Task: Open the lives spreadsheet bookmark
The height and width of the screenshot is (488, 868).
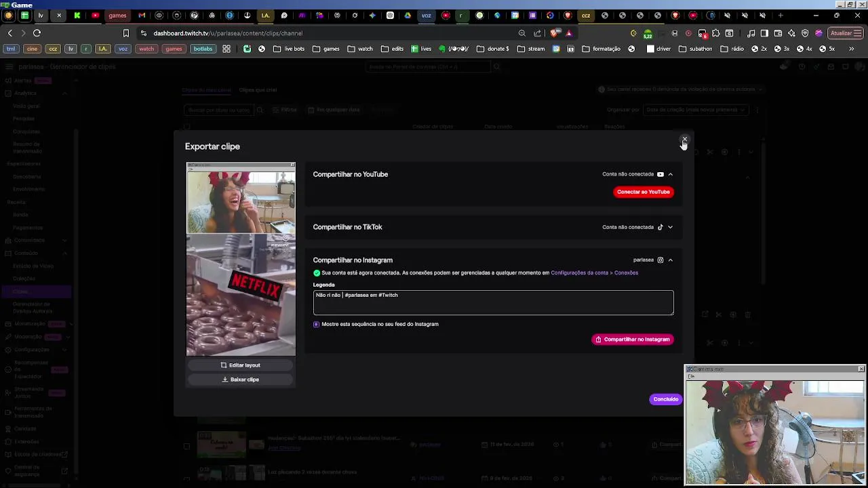Action: click(x=421, y=49)
